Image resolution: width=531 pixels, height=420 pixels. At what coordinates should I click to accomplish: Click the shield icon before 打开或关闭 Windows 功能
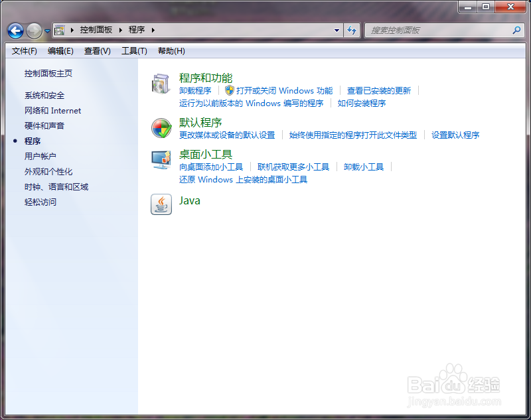pyautogui.click(x=230, y=90)
